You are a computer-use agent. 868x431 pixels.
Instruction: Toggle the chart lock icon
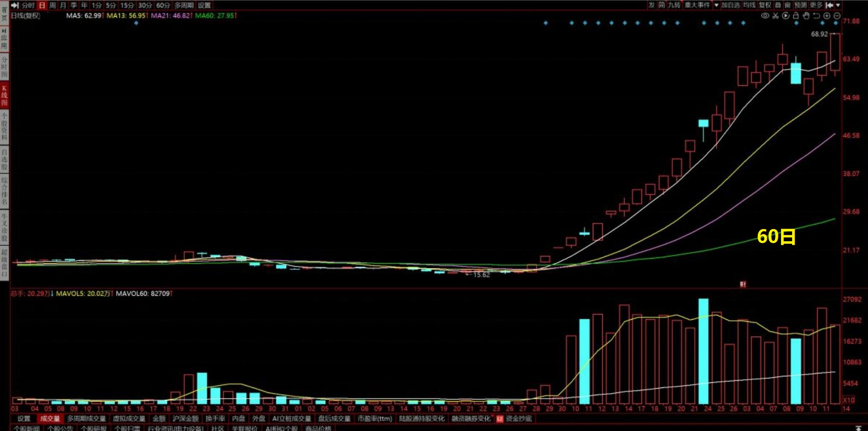[796, 16]
